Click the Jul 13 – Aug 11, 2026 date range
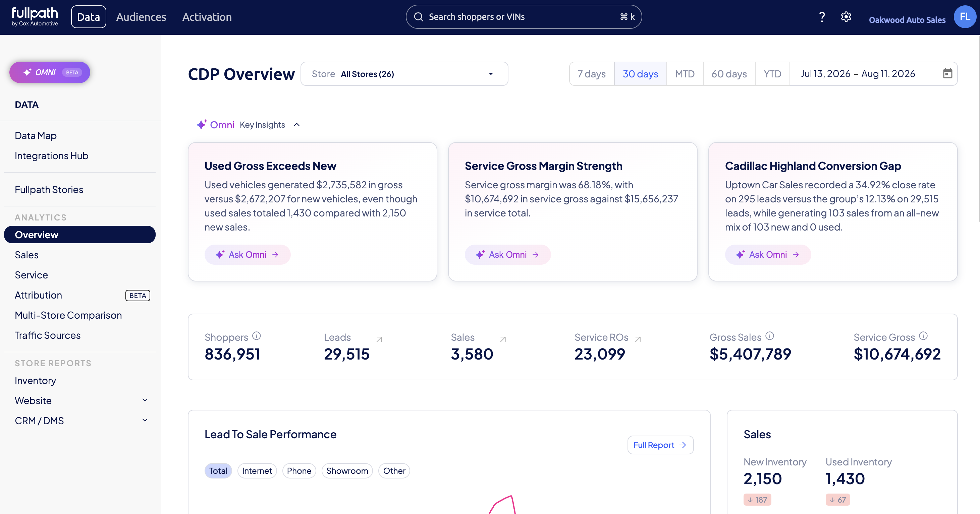 pos(858,73)
